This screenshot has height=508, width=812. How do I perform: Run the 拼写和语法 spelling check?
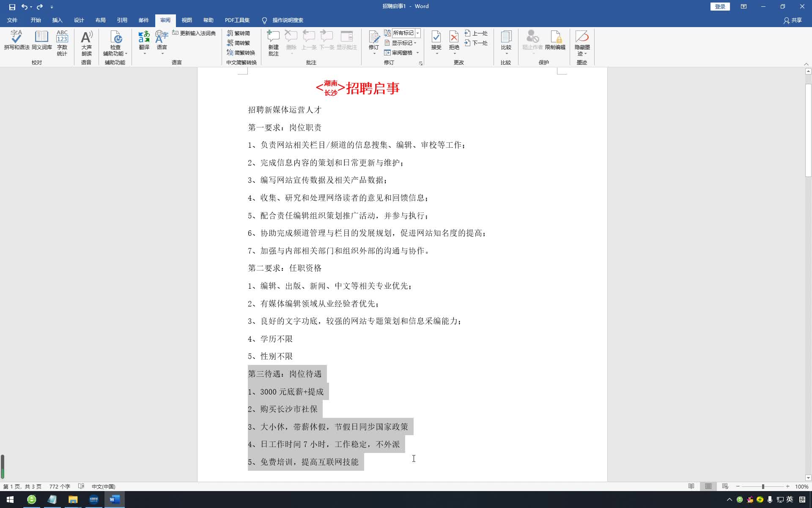pos(16,40)
